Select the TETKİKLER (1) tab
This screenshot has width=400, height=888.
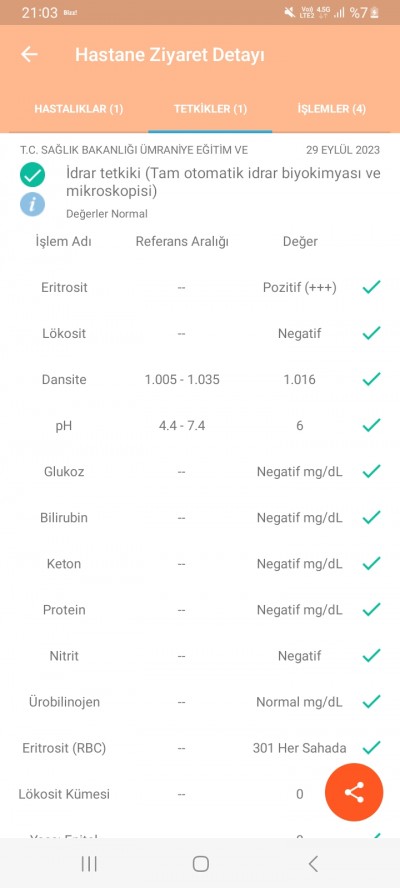[x=210, y=109]
